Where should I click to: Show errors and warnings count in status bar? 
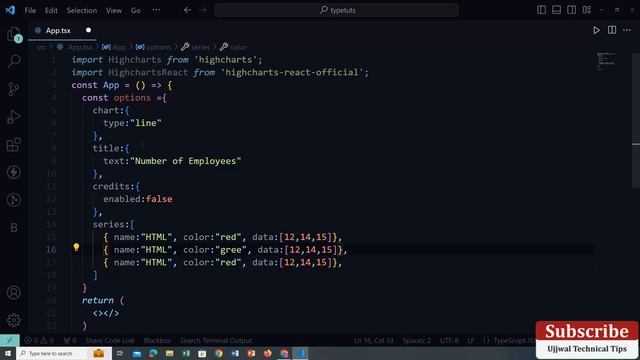39,340
